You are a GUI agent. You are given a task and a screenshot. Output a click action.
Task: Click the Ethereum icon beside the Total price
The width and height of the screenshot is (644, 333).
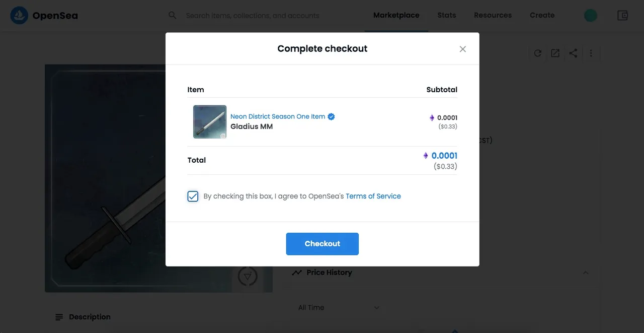coord(426,156)
